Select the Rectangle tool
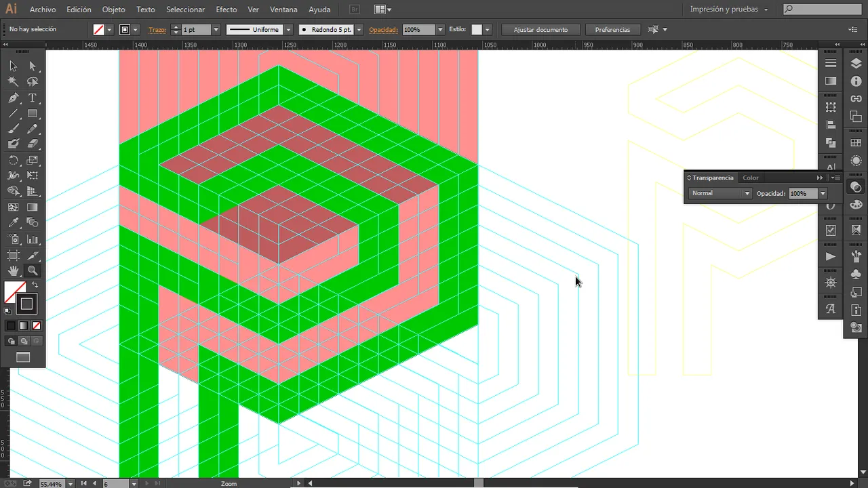 [x=33, y=114]
